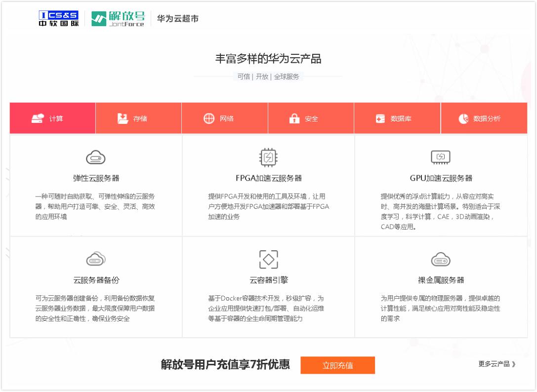The height and width of the screenshot is (392, 537).
Task: Select the 数据库 tab
Action: pyautogui.click(x=397, y=118)
